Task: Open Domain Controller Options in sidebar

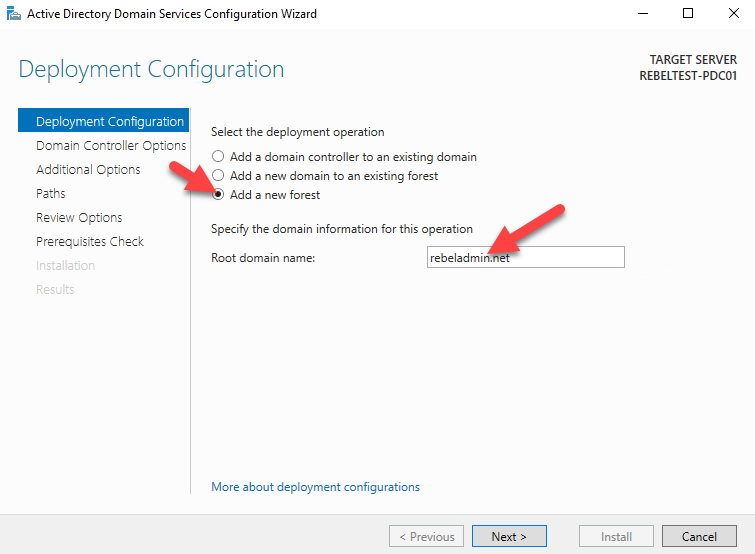Action: point(111,146)
